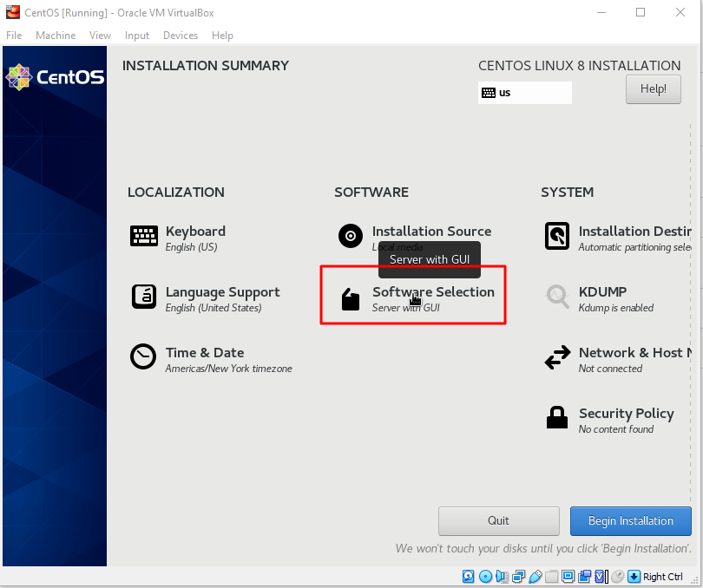Open the Input menu
The width and height of the screenshot is (703, 588).
137,36
